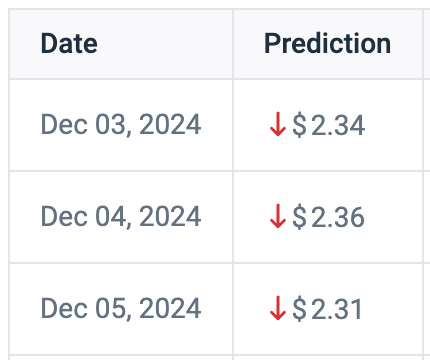The height and width of the screenshot is (360, 430).
Task: Click the cut-off prediction cell below $2.31
Action: pyautogui.click(x=328, y=358)
